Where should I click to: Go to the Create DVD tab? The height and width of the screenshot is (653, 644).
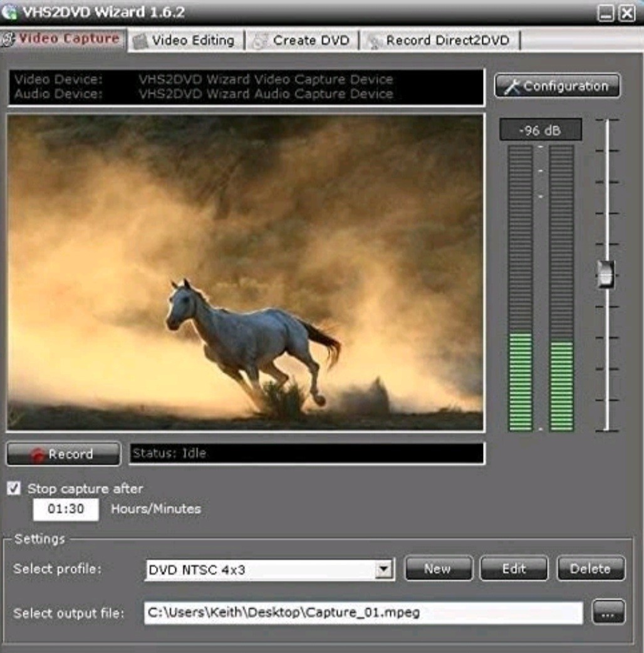tap(302, 40)
